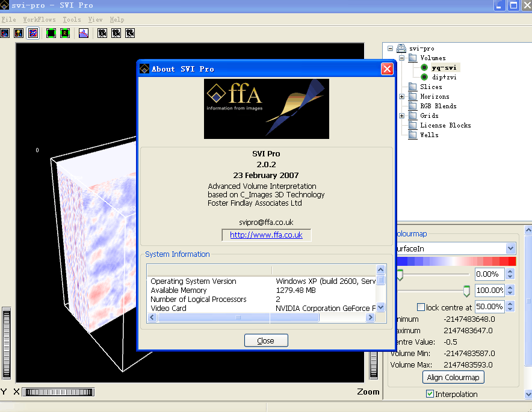Click the ffA logo banner image
The image size is (532, 412).
click(x=267, y=109)
